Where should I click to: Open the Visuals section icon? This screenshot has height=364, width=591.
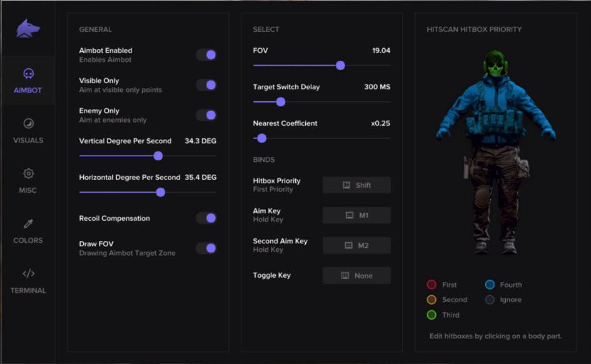point(28,124)
